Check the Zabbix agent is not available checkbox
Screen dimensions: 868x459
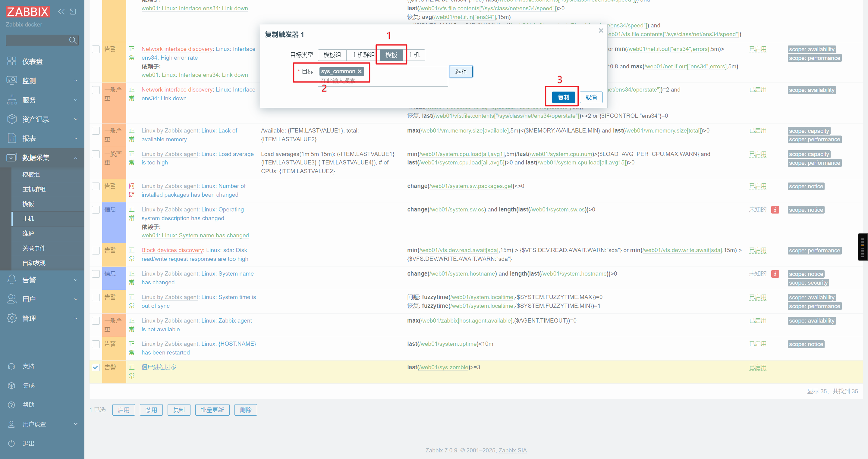pyautogui.click(x=96, y=320)
